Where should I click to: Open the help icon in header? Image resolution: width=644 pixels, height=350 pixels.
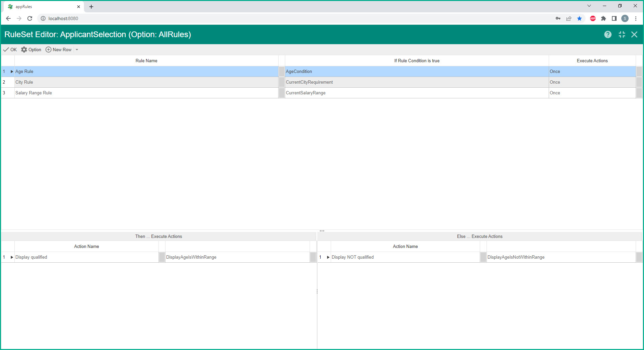(608, 34)
